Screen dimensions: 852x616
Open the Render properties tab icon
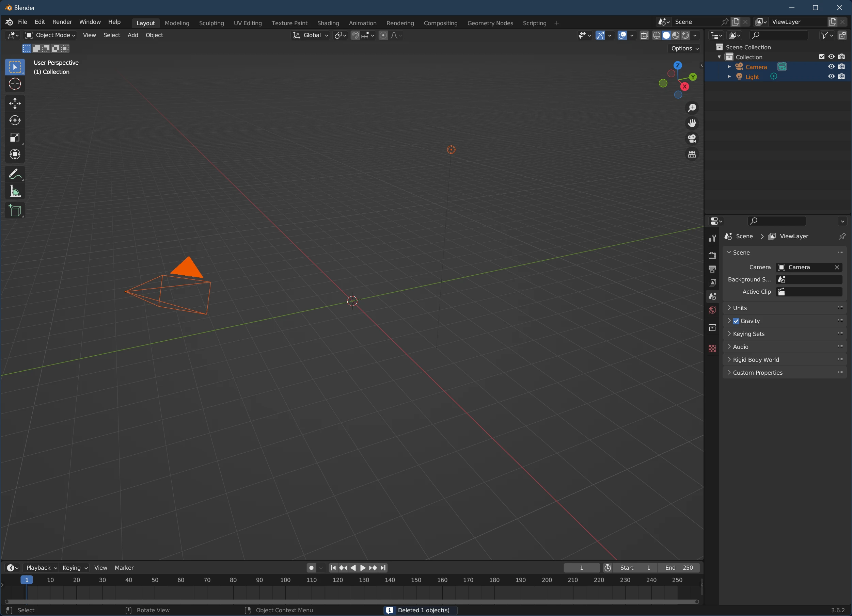[712, 255]
